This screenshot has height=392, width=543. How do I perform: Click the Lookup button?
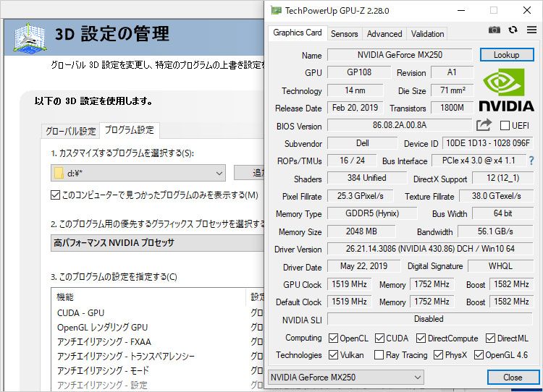507,55
